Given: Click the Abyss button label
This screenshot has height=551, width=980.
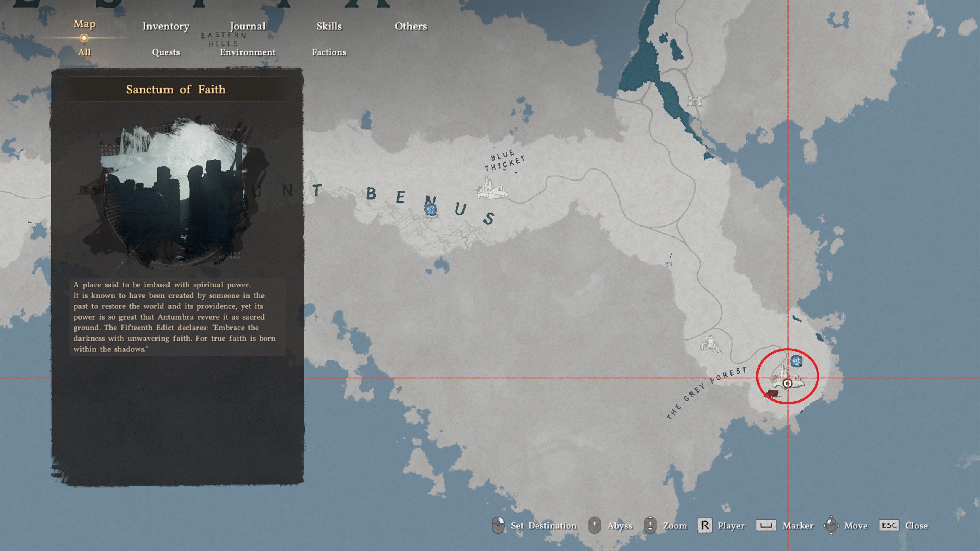Looking at the screenshot, I should coord(619,526).
